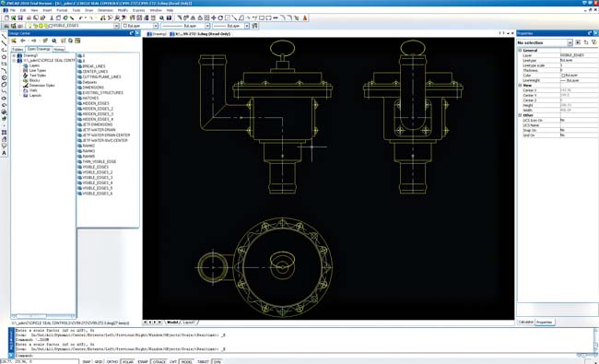The width and height of the screenshot is (599, 364).
Task: Select the Arc tool in left toolbar
Action: pos(4,70)
